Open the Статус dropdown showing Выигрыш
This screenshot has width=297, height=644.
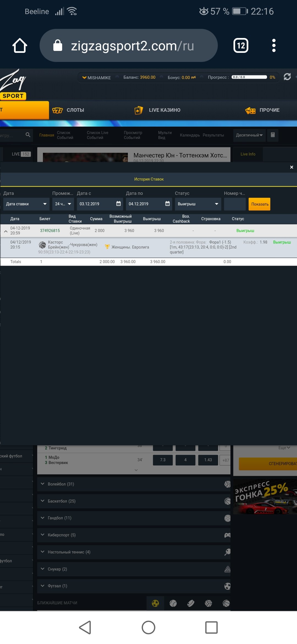198,204
